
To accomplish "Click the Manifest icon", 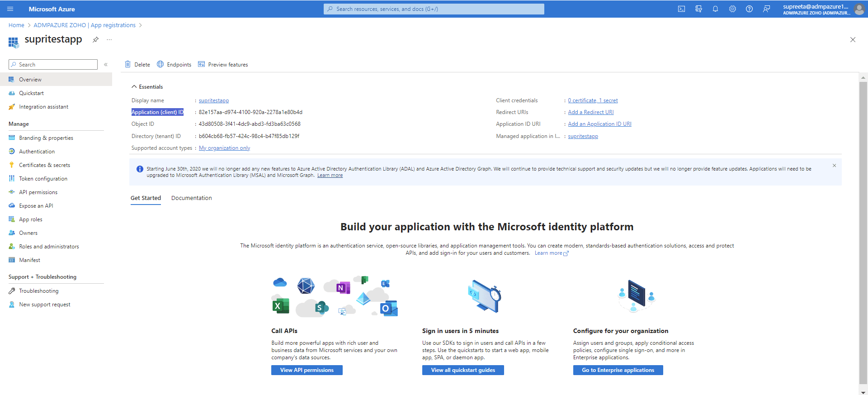I will pos(12,260).
